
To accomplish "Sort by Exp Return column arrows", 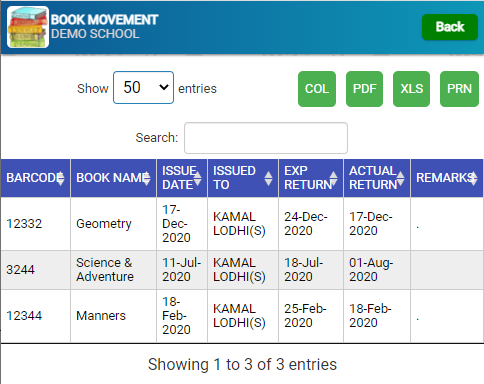I will point(333,178).
